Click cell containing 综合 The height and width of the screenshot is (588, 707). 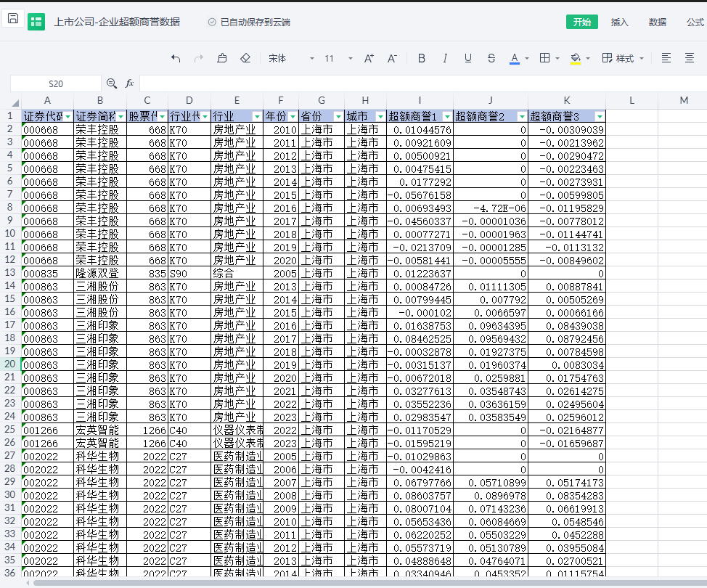[x=237, y=273]
